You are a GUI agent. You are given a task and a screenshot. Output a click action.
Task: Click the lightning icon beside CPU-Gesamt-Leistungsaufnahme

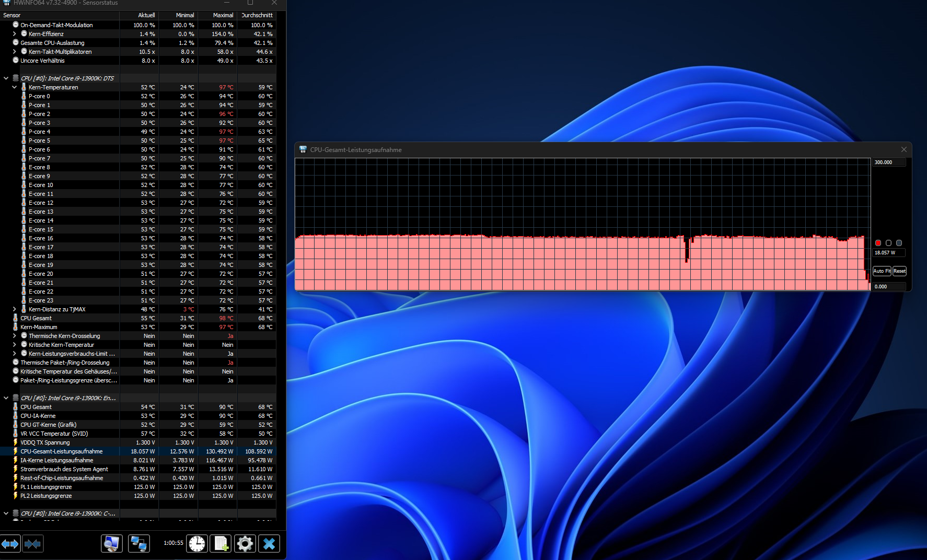(15, 451)
